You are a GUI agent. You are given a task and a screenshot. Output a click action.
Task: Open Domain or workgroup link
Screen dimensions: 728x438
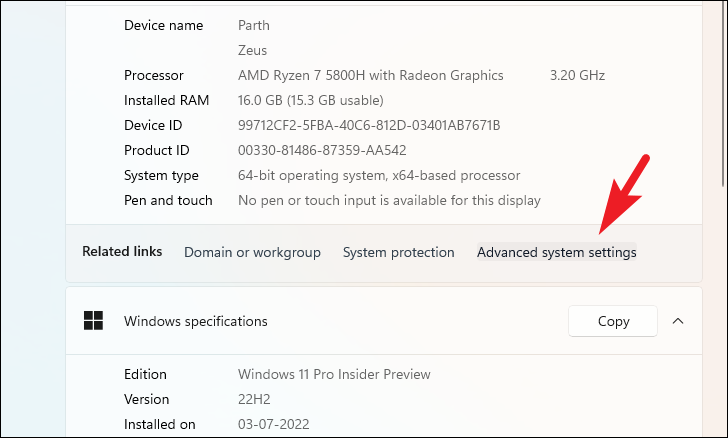[252, 252]
